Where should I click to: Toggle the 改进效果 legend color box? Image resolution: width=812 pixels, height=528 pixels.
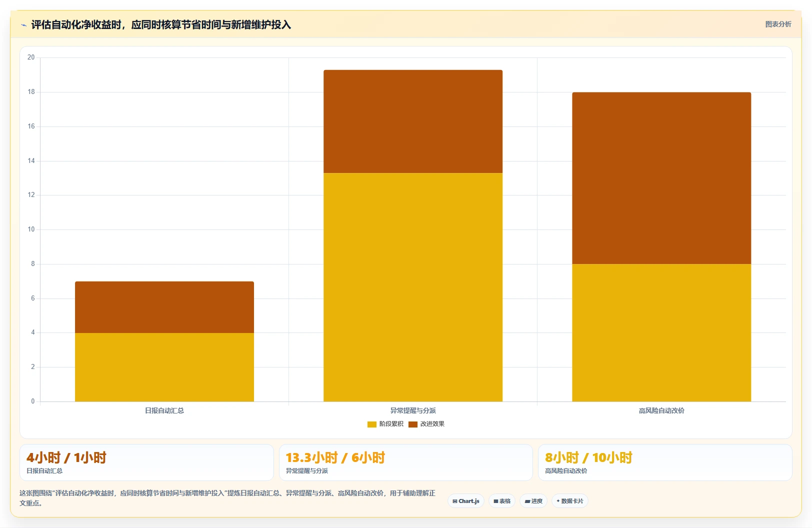pos(413,424)
